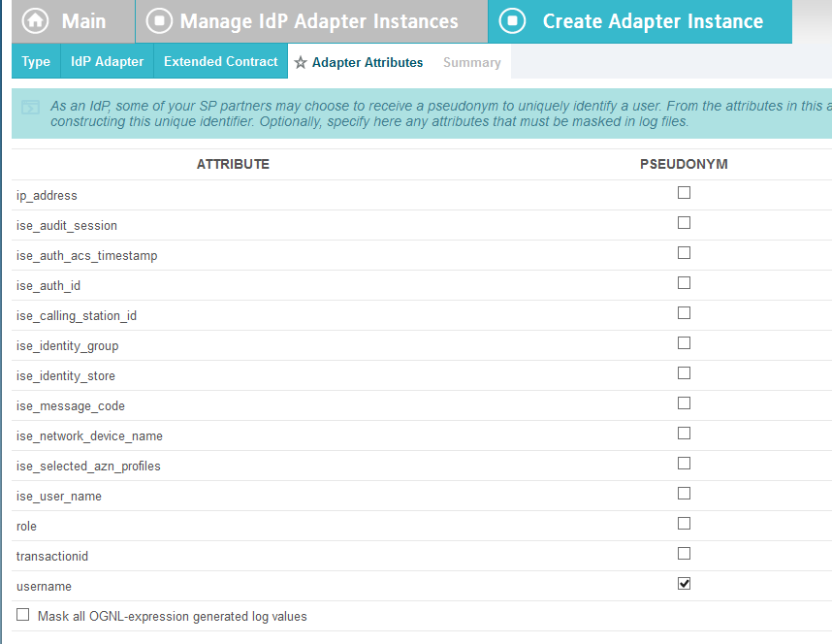Check the ise_audit_session pseudonym box
832x644 pixels.
684,223
